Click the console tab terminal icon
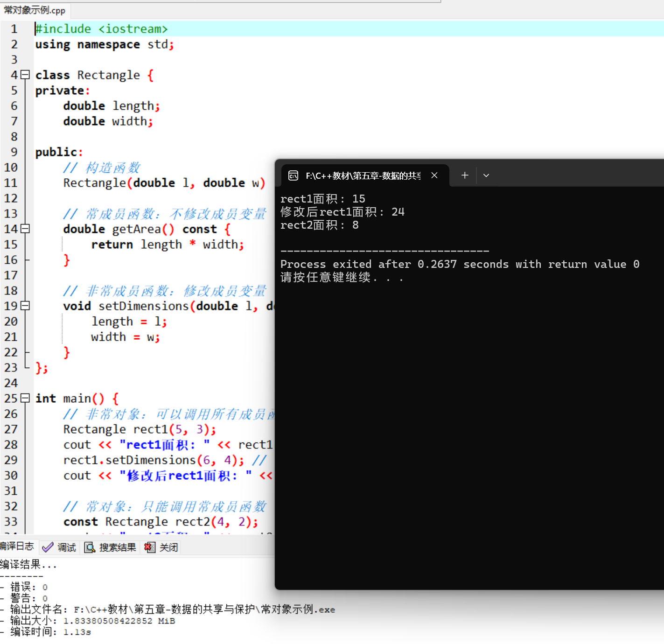Viewport: 664px width, 644px height. (x=294, y=175)
